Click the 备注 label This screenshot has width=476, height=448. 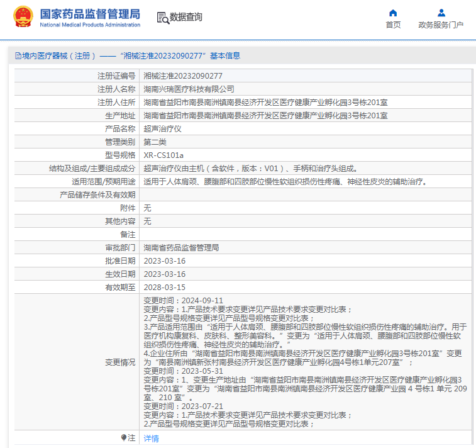click(x=128, y=235)
